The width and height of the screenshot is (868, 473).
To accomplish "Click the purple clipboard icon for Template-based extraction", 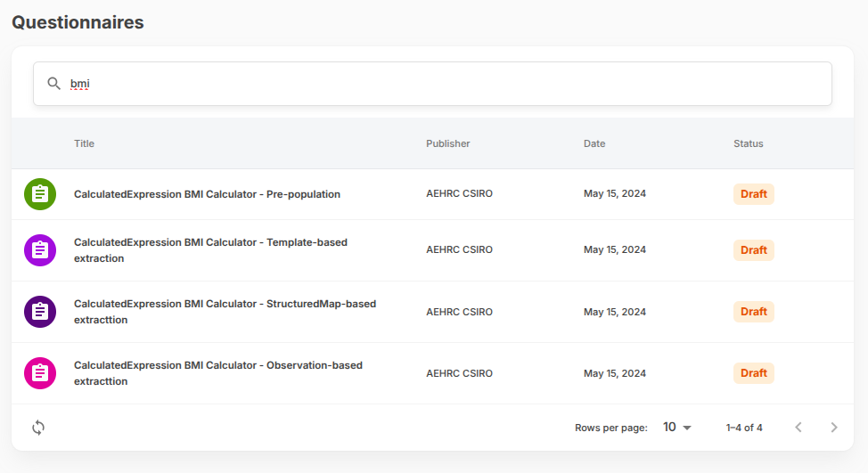I will coord(40,250).
